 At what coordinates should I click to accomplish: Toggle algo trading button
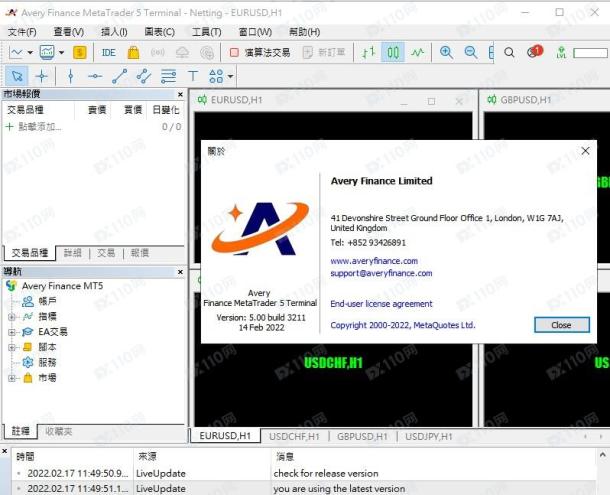click(x=260, y=52)
